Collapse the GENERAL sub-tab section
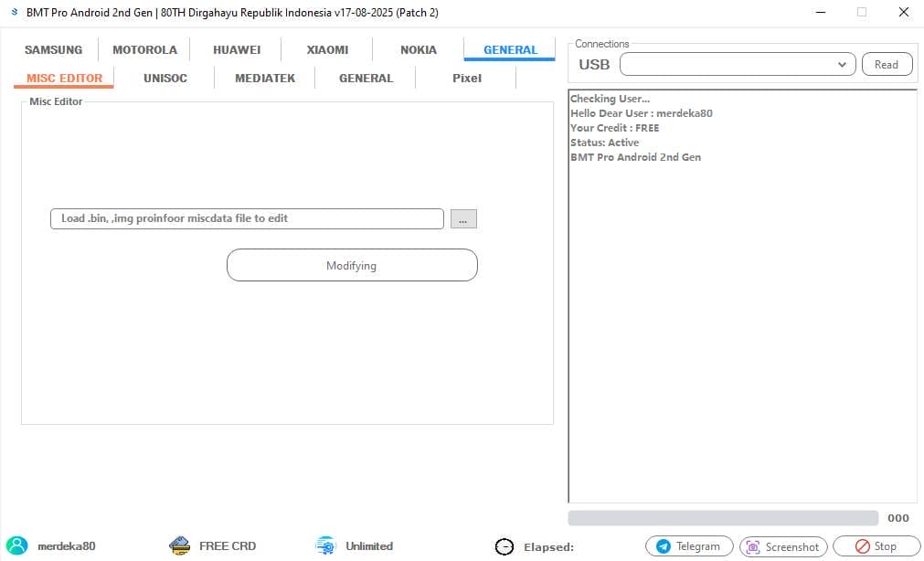Screen dimensions: 924x561 [x=365, y=78]
